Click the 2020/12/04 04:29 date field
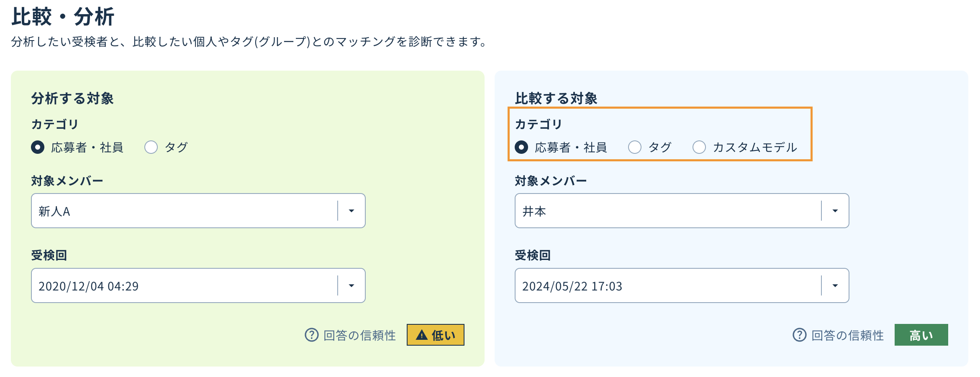 pyautogui.click(x=198, y=285)
